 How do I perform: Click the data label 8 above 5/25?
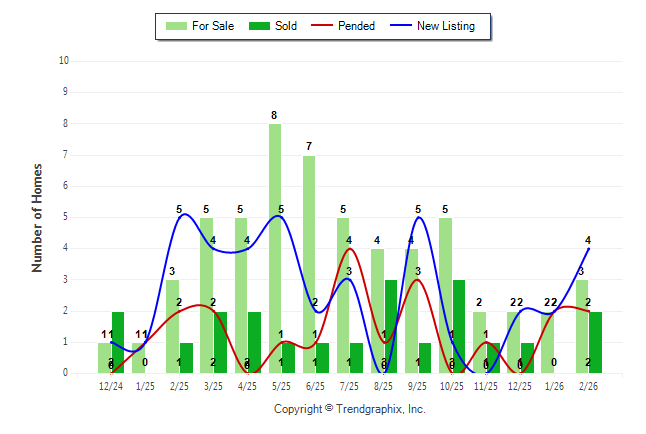[x=274, y=115]
